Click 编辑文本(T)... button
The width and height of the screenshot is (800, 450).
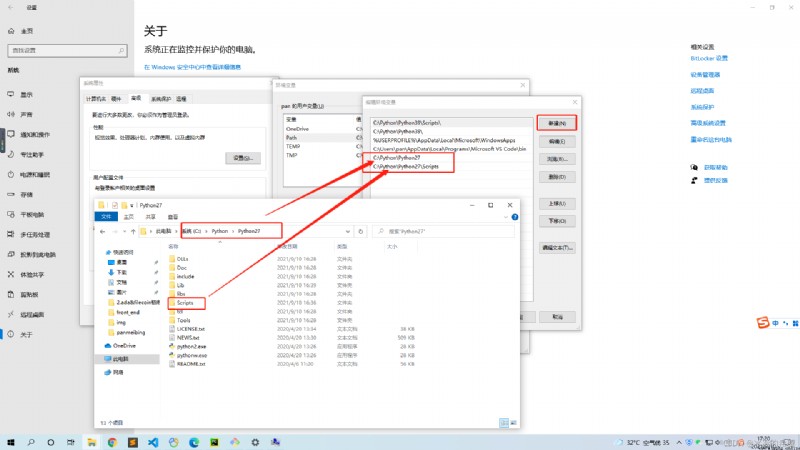pos(557,248)
